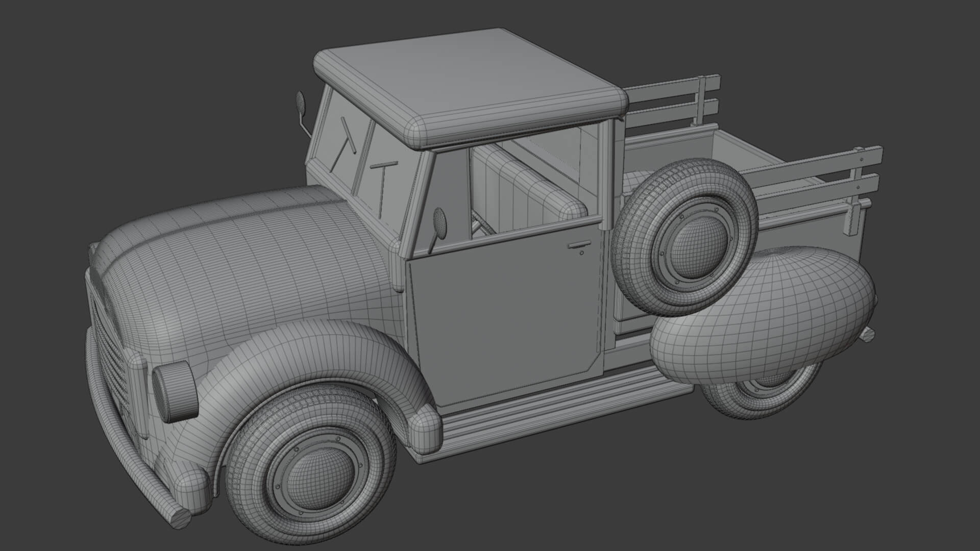The height and width of the screenshot is (551, 980).
Task: Select the round headlight on the front fender
Action: (x=175, y=391)
